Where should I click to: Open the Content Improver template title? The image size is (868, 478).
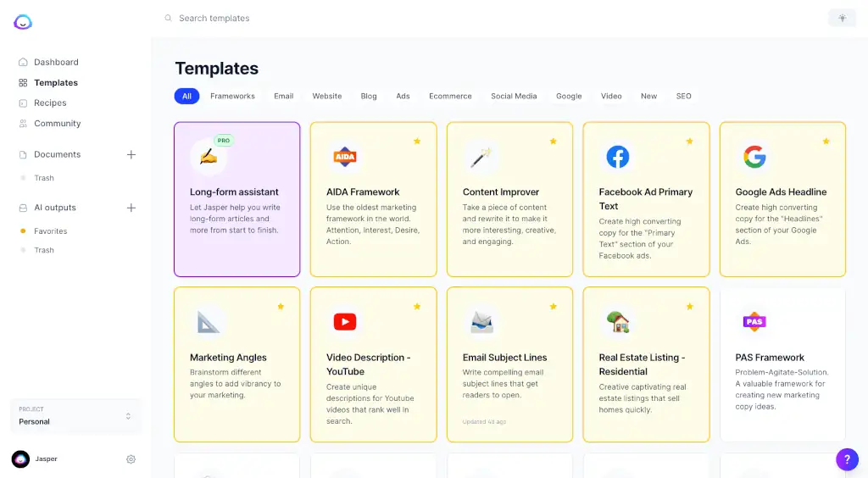click(x=500, y=192)
